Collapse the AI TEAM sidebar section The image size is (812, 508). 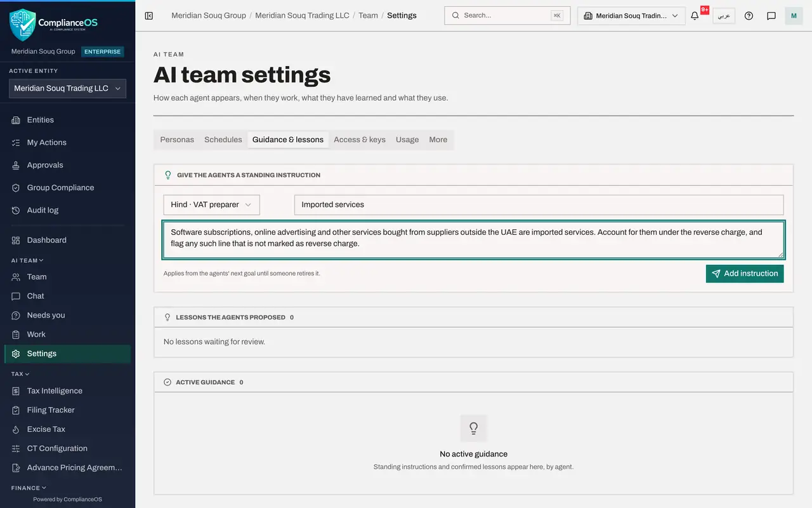(x=27, y=260)
